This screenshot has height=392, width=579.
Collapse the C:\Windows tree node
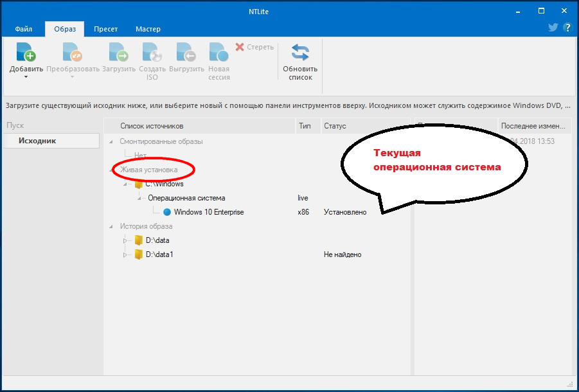[x=125, y=184]
